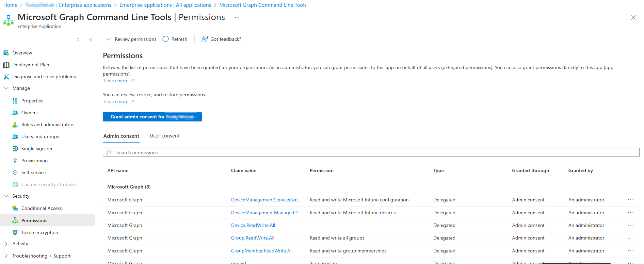Open Overview from the sidebar
The image size is (644, 264).
click(x=22, y=53)
